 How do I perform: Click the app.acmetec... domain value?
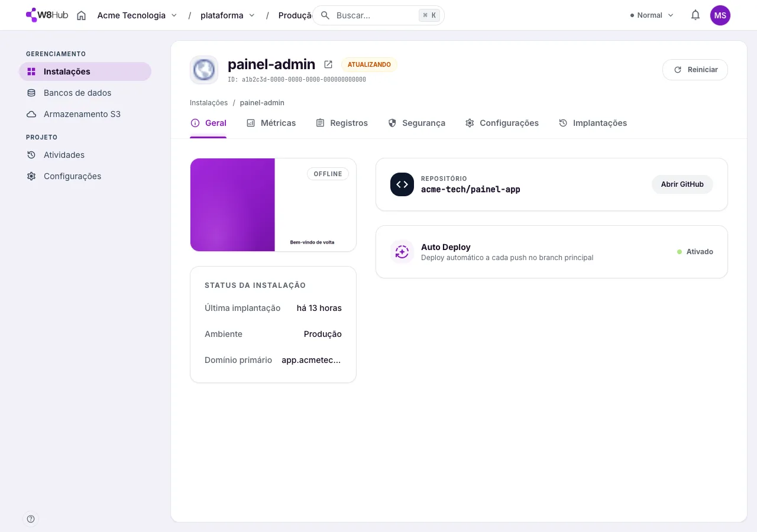(312, 360)
